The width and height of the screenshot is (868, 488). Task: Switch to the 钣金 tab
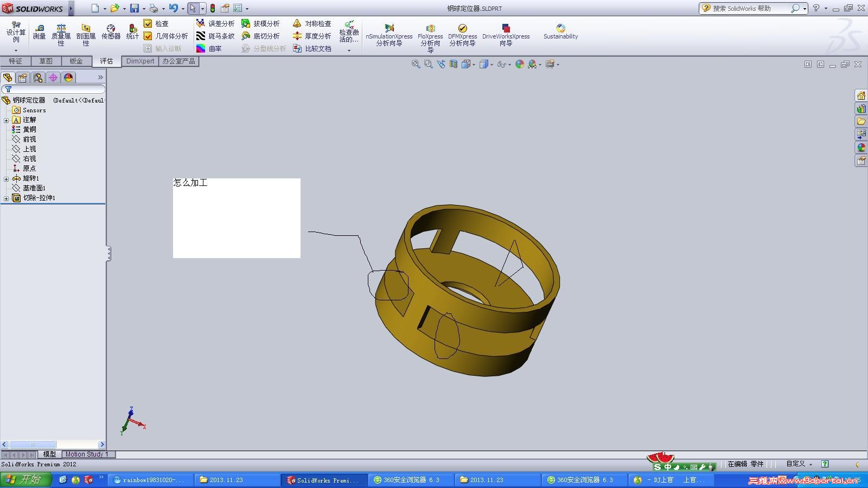[76, 61]
